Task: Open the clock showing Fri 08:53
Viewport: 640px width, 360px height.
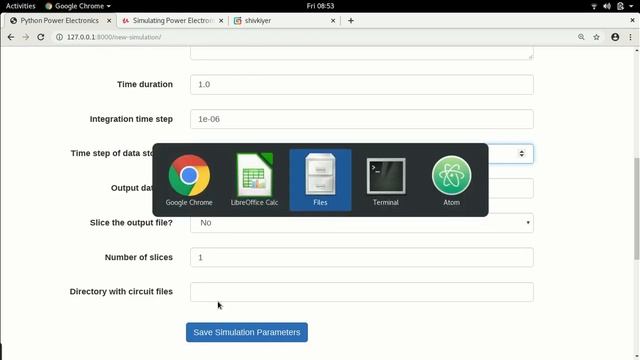Action: click(x=320, y=6)
